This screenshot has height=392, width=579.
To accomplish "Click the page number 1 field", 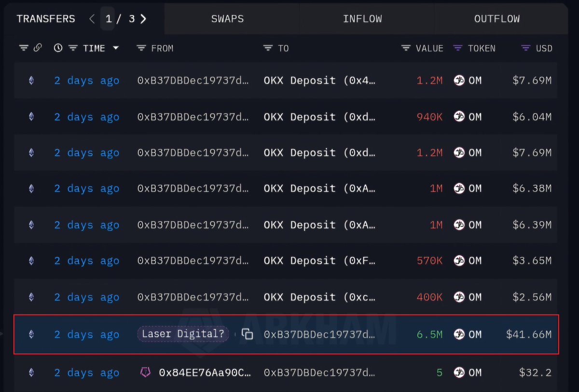I will click(x=108, y=19).
